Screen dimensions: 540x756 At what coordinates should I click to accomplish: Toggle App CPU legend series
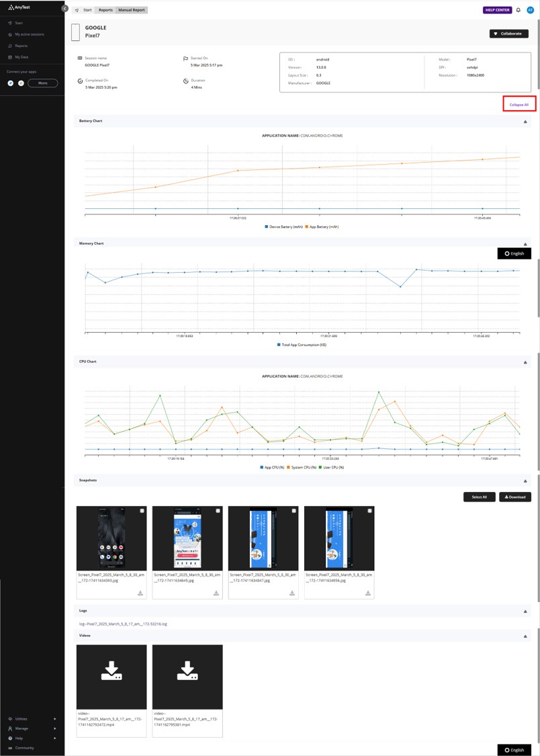pos(272,467)
